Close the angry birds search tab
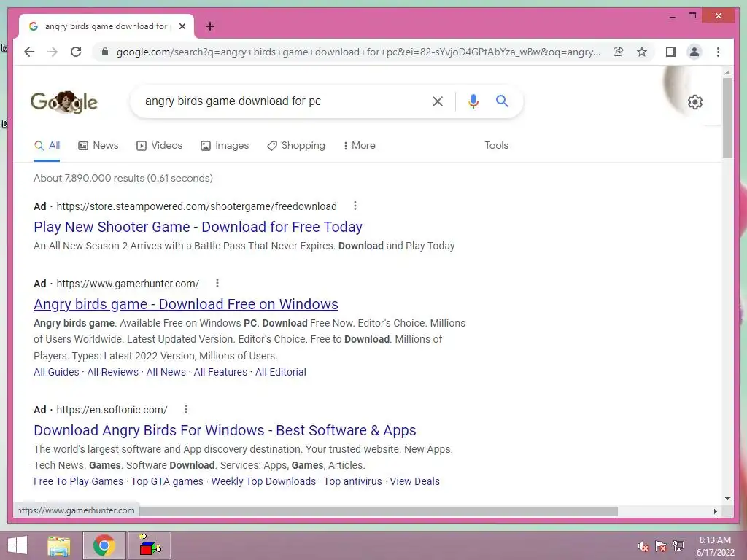 [x=182, y=27]
